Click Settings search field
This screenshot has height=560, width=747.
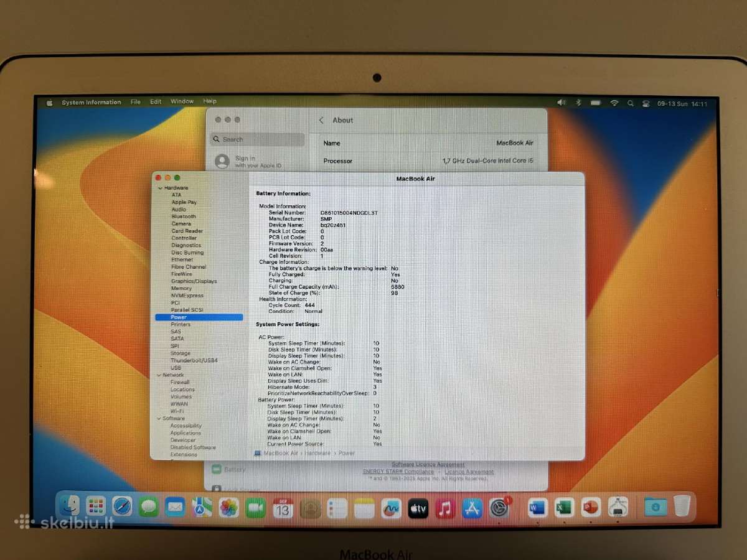[x=257, y=139]
